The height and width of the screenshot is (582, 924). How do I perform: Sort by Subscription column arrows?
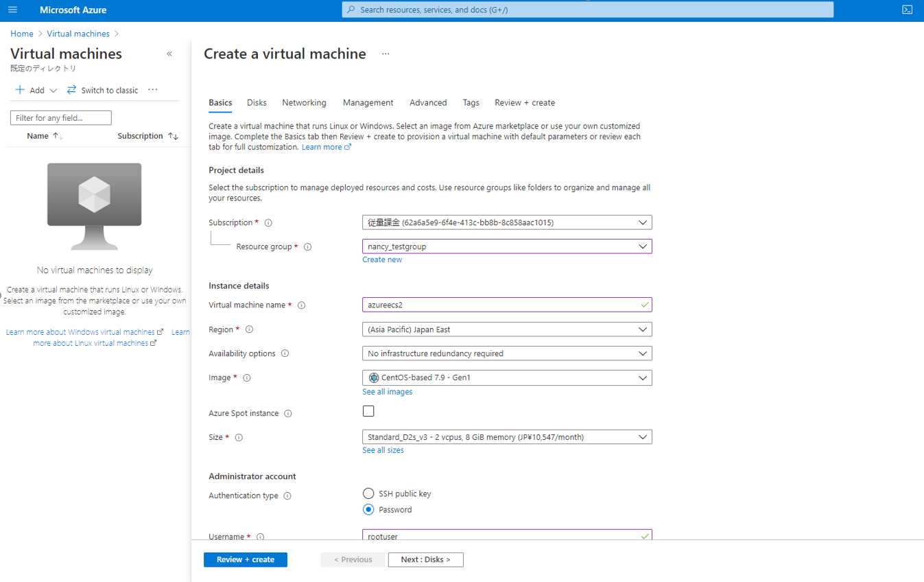173,136
